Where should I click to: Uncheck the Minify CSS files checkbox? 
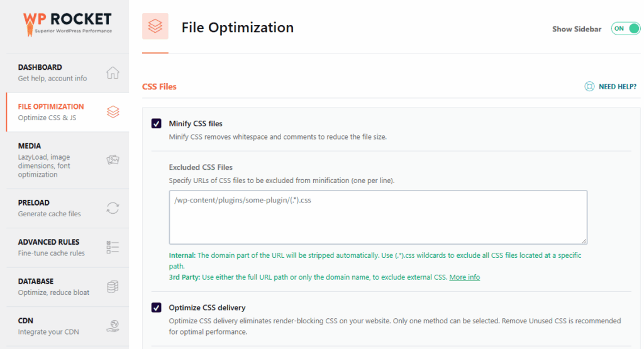157,123
